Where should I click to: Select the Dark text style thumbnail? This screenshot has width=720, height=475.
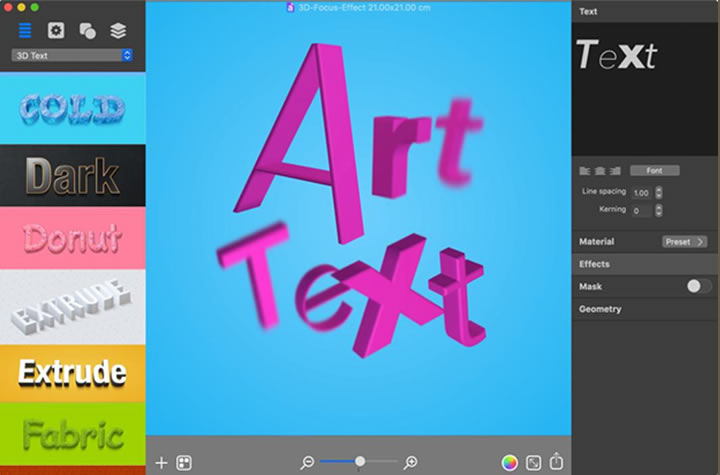click(x=73, y=175)
